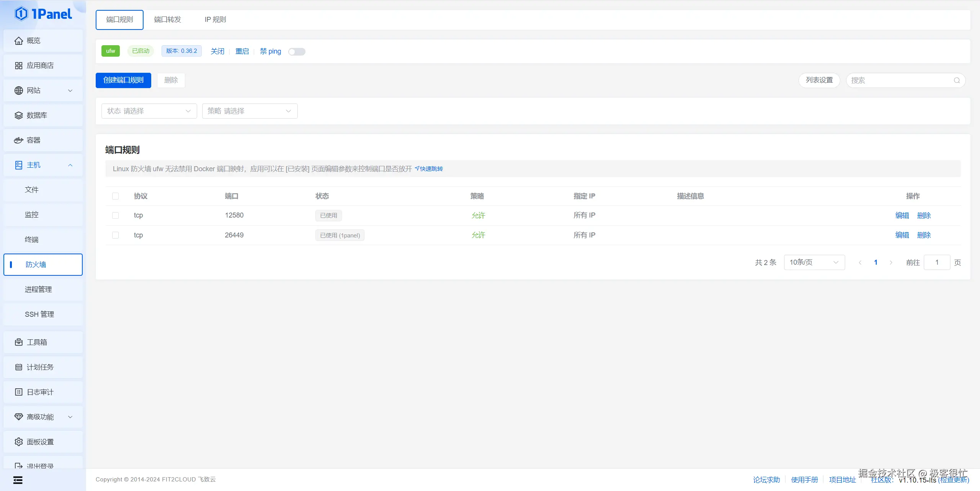Click the 搜索 input field

(900, 80)
